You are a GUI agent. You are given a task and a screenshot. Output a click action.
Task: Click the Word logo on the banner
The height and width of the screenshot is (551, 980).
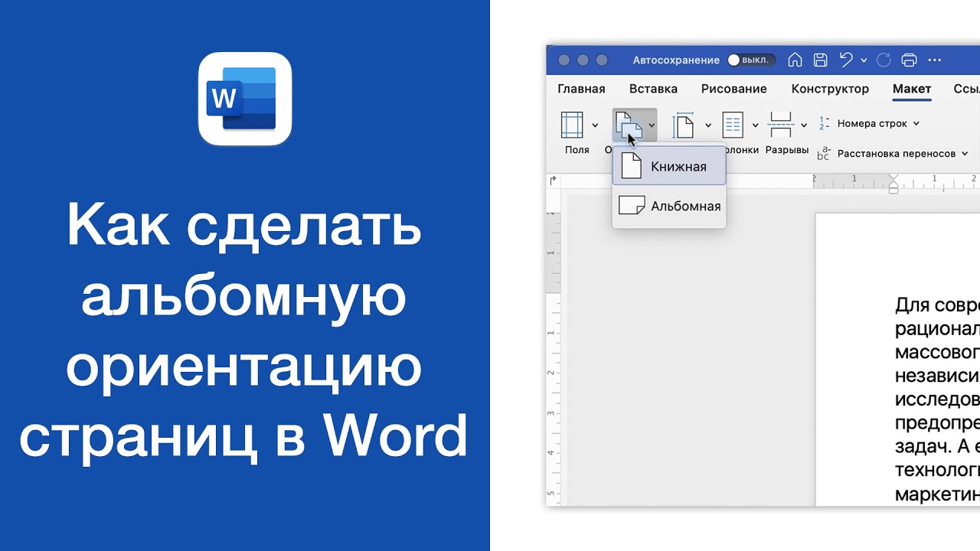pyautogui.click(x=245, y=99)
